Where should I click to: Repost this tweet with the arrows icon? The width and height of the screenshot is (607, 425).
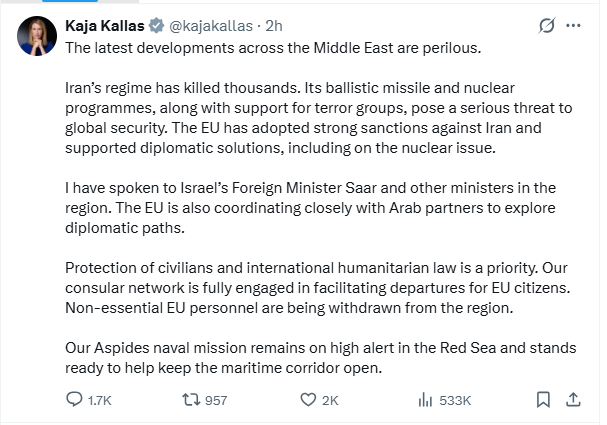coord(187,400)
